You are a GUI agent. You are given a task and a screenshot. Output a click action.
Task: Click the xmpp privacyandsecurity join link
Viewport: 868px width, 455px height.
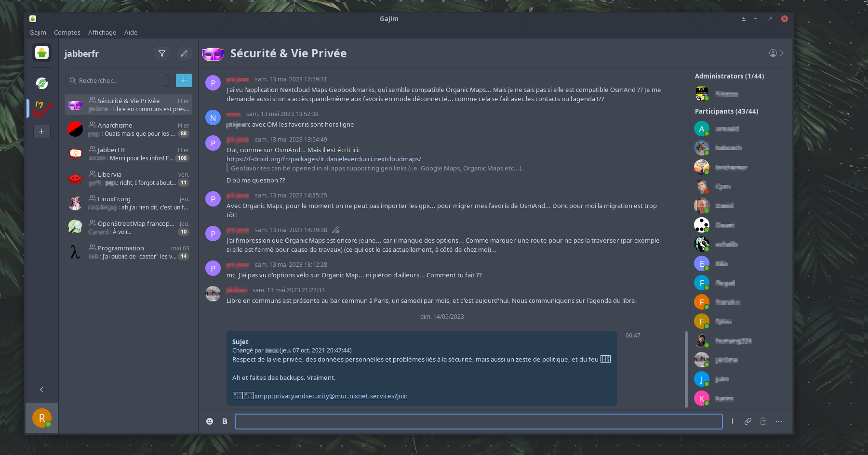(x=331, y=396)
